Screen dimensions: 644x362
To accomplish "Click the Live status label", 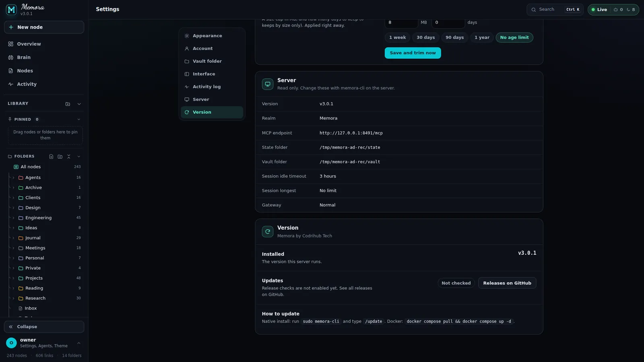I will [602, 10].
